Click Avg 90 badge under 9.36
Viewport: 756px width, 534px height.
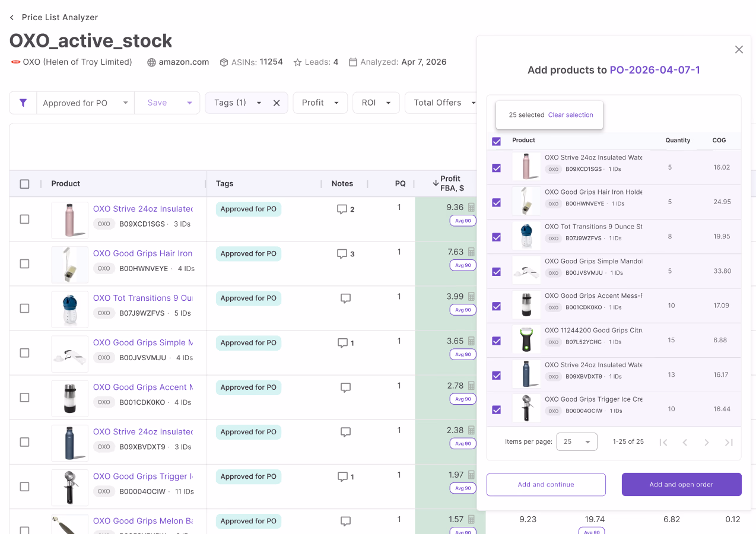pyautogui.click(x=463, y=221)
